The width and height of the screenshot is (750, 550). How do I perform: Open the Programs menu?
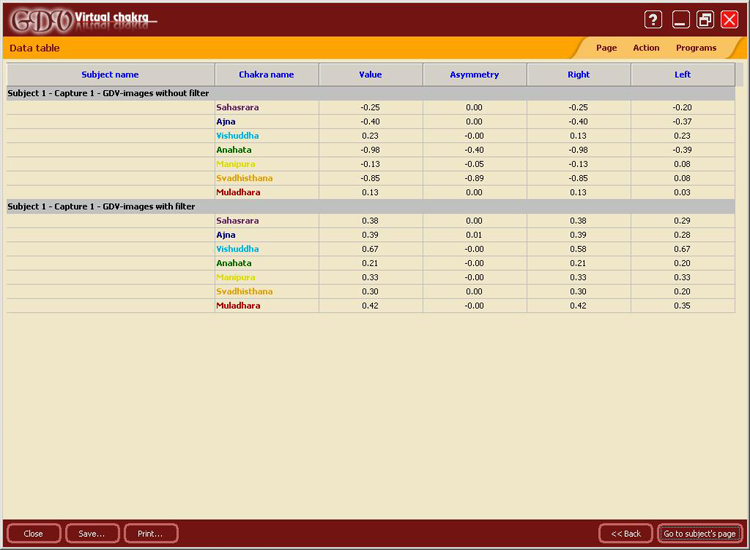tap(696, 48)
